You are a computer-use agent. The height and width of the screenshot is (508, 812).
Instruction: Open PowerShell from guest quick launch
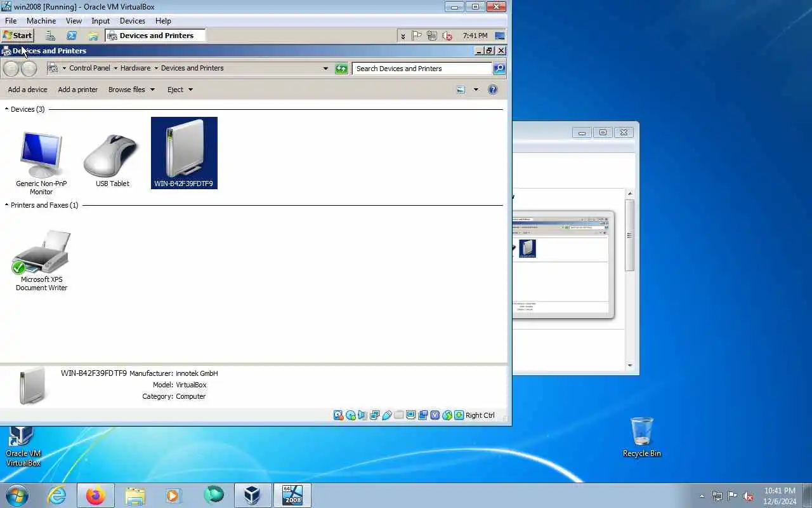pyautogui.click(x=72, y=36)
